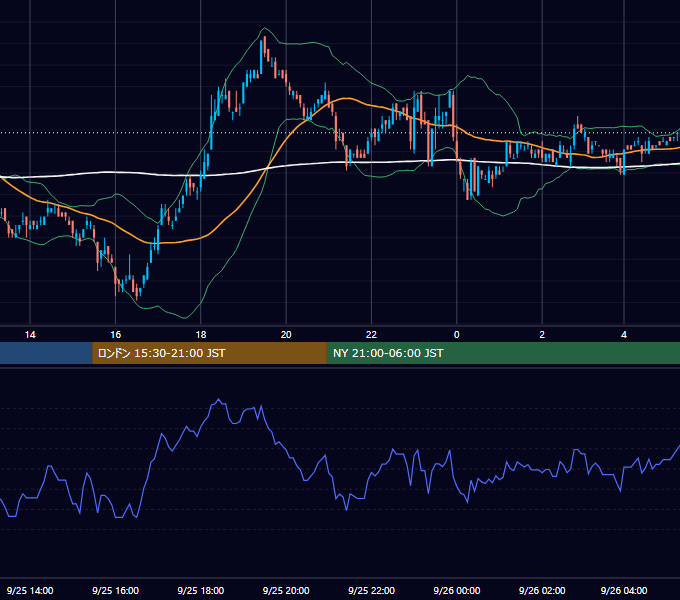The width and height of the screenshot is (680, 600).
Task: Click the 9/25 20:00 date label
Action: click(286, 590)
